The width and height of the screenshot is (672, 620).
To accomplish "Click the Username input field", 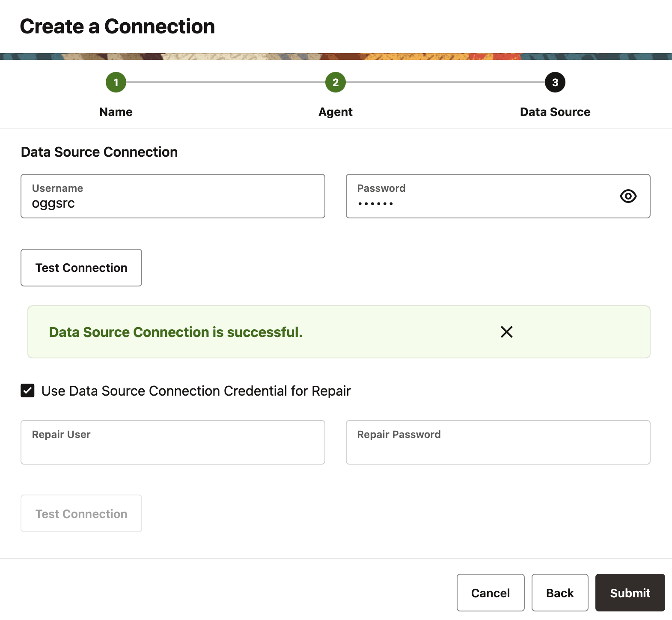I will pos(173,203).
